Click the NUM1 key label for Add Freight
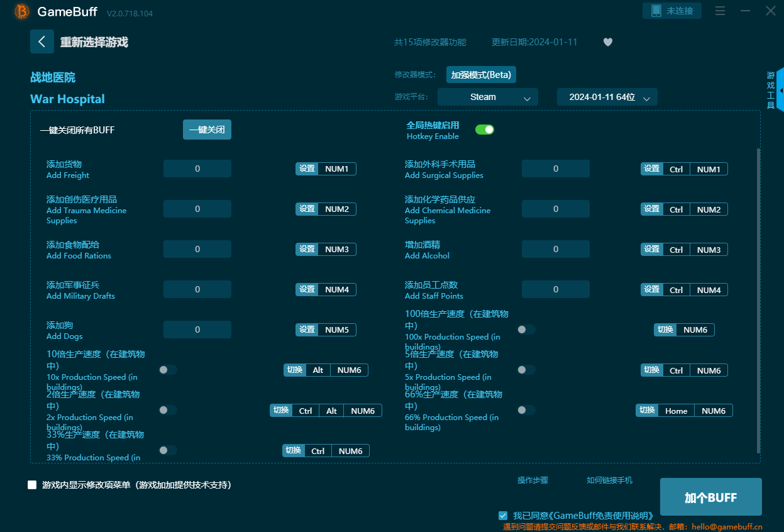Screen dimensions: 784x532 pos(336,169)
